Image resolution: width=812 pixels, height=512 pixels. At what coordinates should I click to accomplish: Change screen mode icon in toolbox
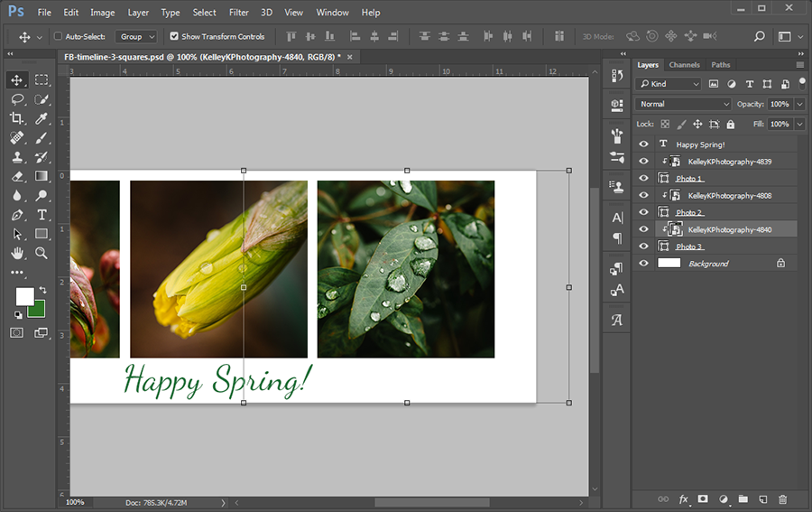tap(41, 332)
